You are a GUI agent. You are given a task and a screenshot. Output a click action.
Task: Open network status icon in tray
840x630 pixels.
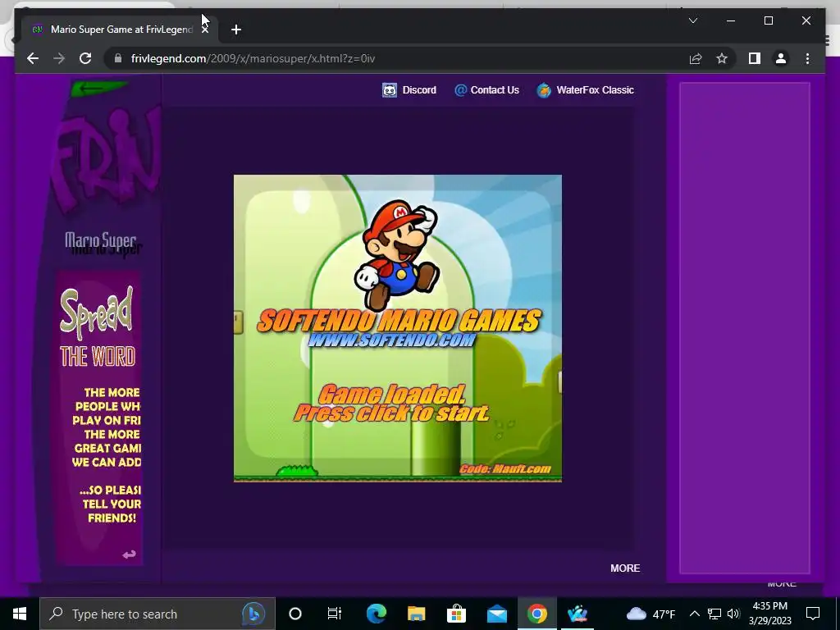(x=714, y=614)
